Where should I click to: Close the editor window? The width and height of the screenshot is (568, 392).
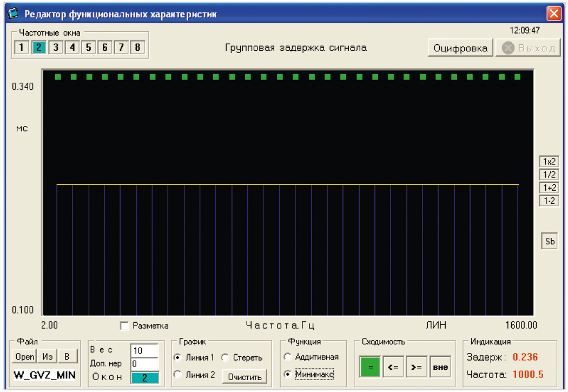tap(554, 14)
